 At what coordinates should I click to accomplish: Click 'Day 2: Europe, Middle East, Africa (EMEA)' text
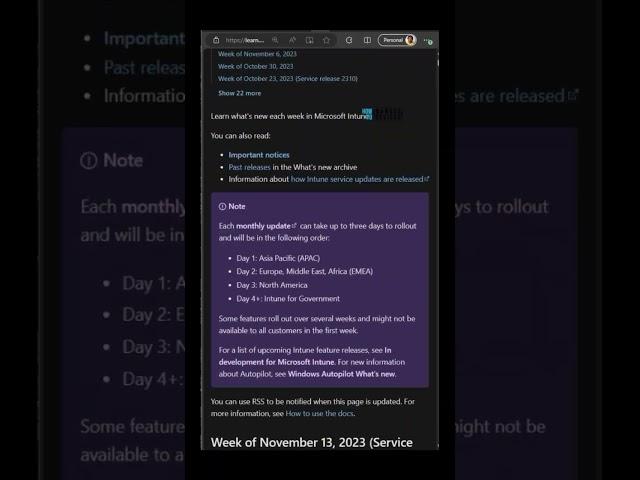pos(304,271)
